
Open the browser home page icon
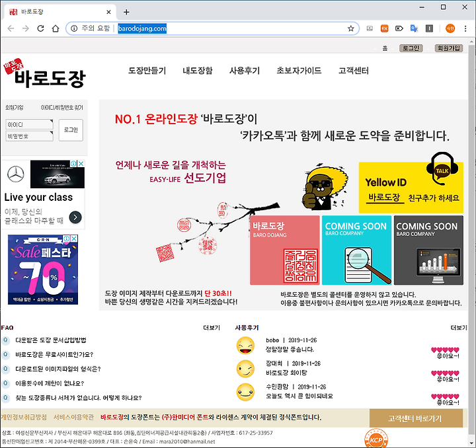(x=56, y=28)
